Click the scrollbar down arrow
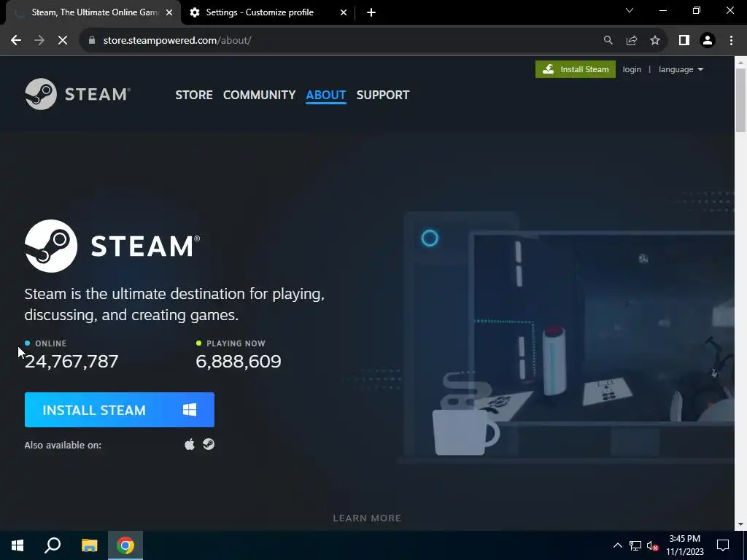 740,524
